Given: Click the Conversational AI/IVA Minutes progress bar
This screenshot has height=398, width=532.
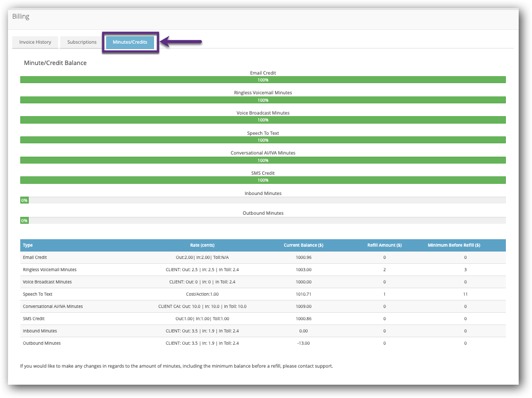Looking at the screenshot, I should (x=263, y=160).
